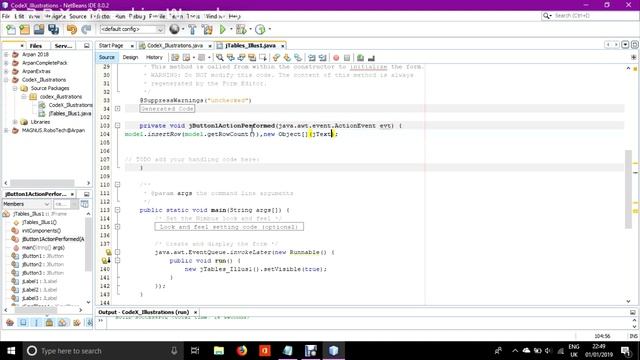Click the NetBeans taskbar icon
The image size is (640, 360).
333,351
